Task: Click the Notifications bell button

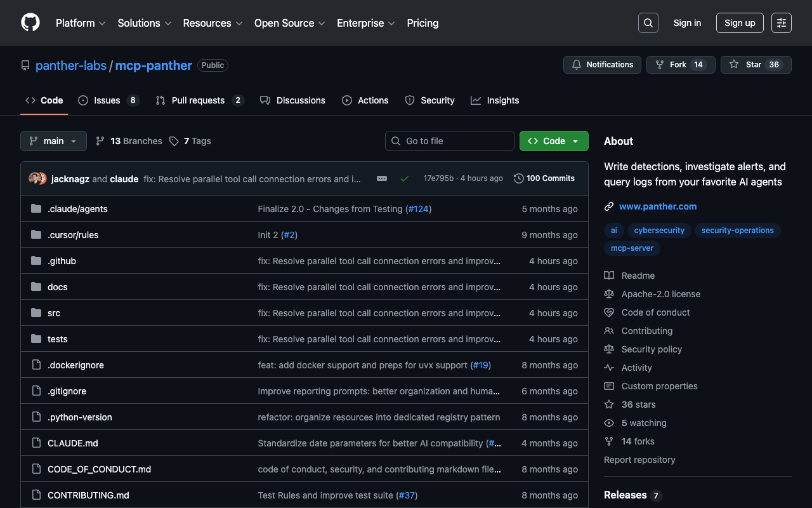Action: click(602, 65)
